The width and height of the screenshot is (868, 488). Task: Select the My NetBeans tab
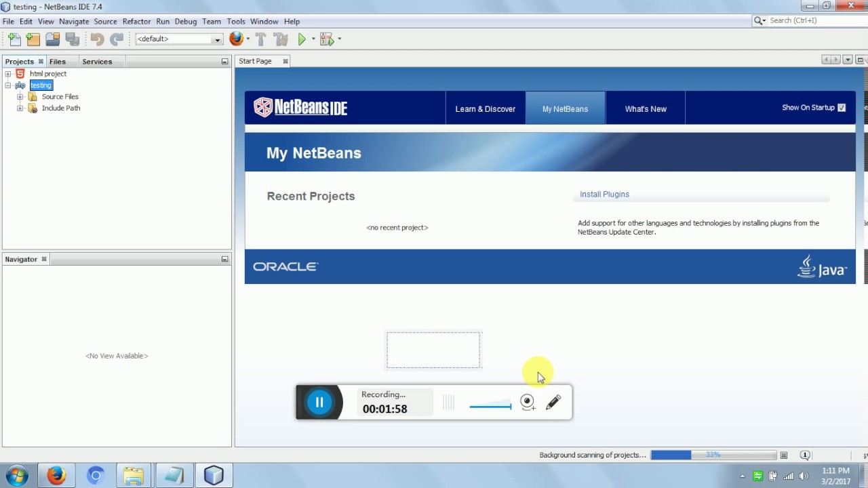click(565, 108)
